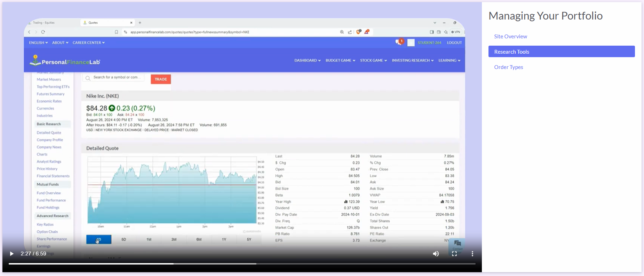Toggle the browser sidebar panel icon
The height and width of the screenshot is (276, 644).
coord(432,32)
